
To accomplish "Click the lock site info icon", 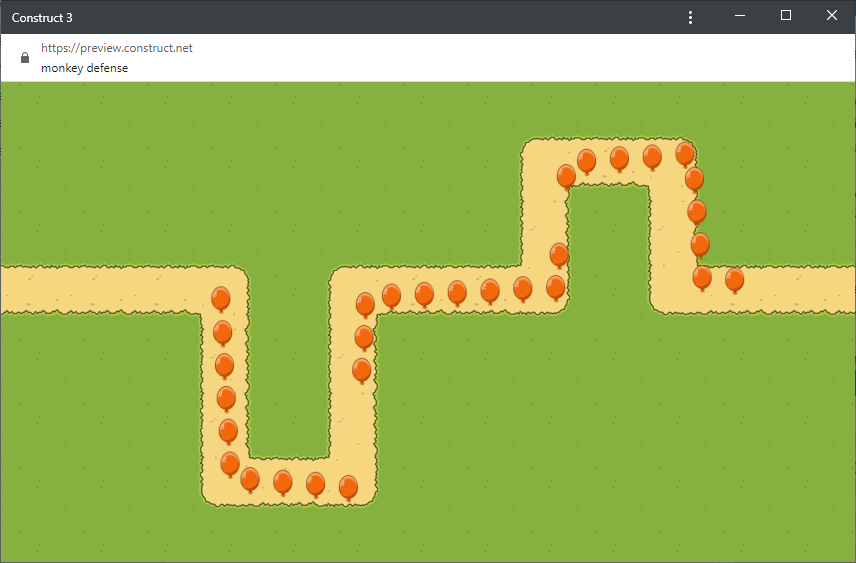I will tap(25, 57).
